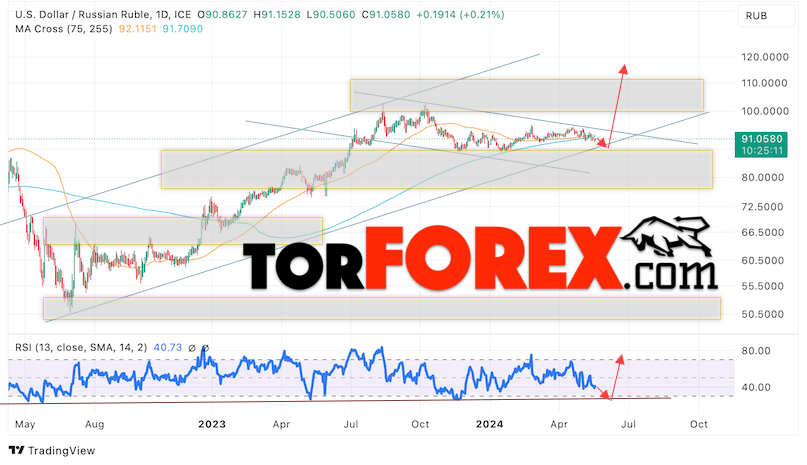Click the 60.5000 price axis label
807x465 pixels.
(x=763, y=261)
